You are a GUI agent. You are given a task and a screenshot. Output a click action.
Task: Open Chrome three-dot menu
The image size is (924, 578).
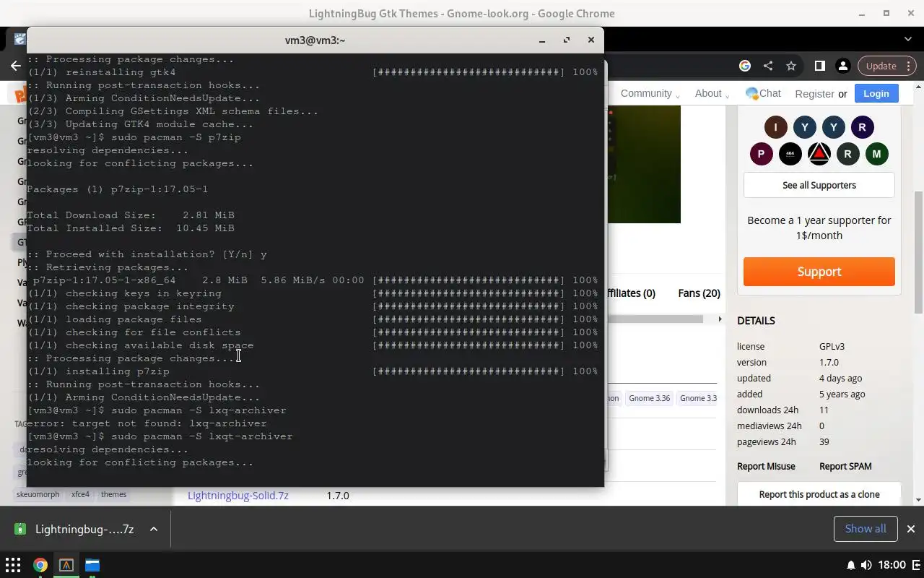pyautogui.click(x=909, y=66)
